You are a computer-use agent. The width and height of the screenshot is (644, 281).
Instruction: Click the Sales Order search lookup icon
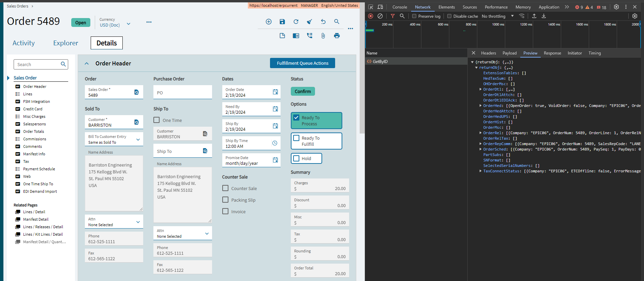tap(136, 92)
